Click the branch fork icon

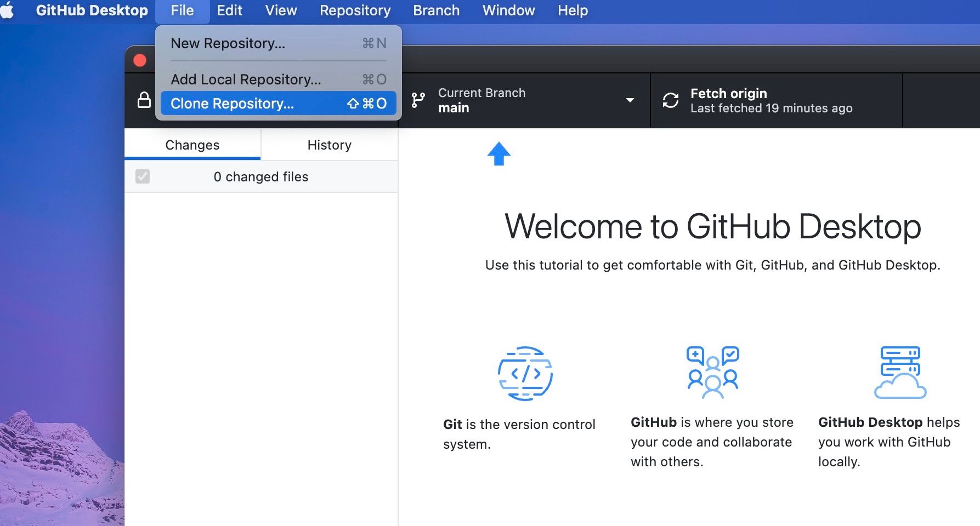418,100
